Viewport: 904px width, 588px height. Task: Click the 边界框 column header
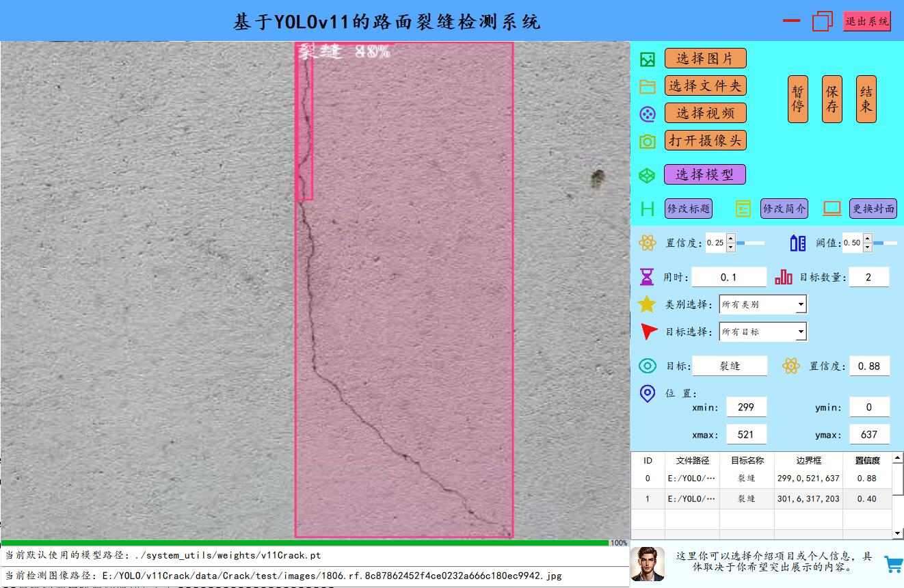[x=808, y=461]
